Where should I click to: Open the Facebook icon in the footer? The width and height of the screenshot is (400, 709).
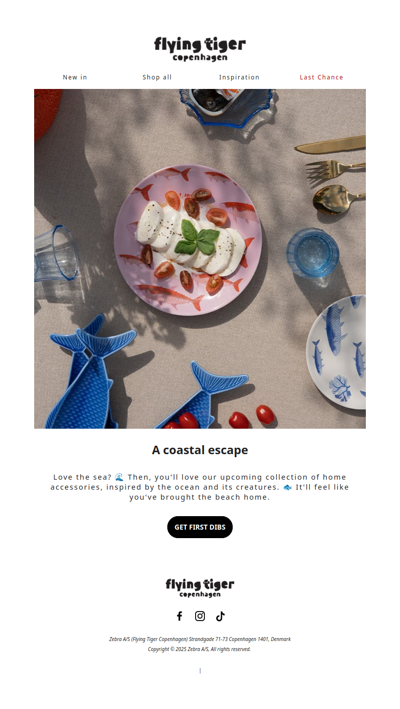tap(179, 616)
